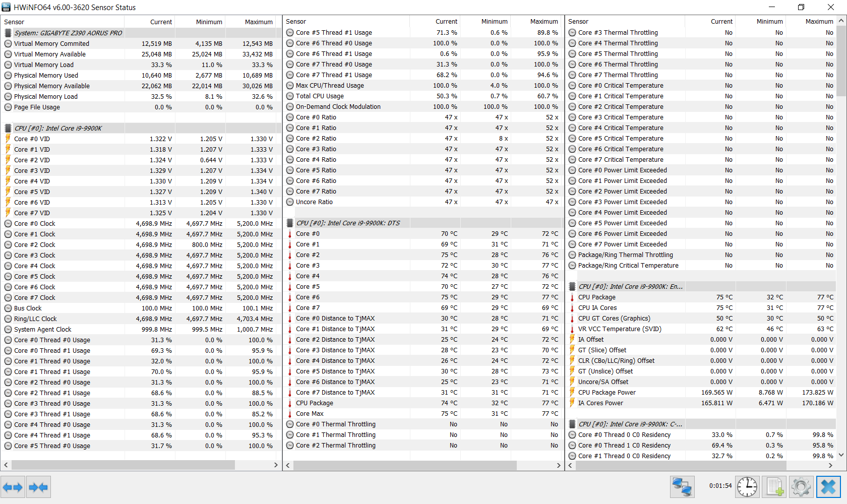The height and width of the screenshot is (504, 847).
Task: Open sensor settings via the gear icon
Action: (x=801, y=487)
